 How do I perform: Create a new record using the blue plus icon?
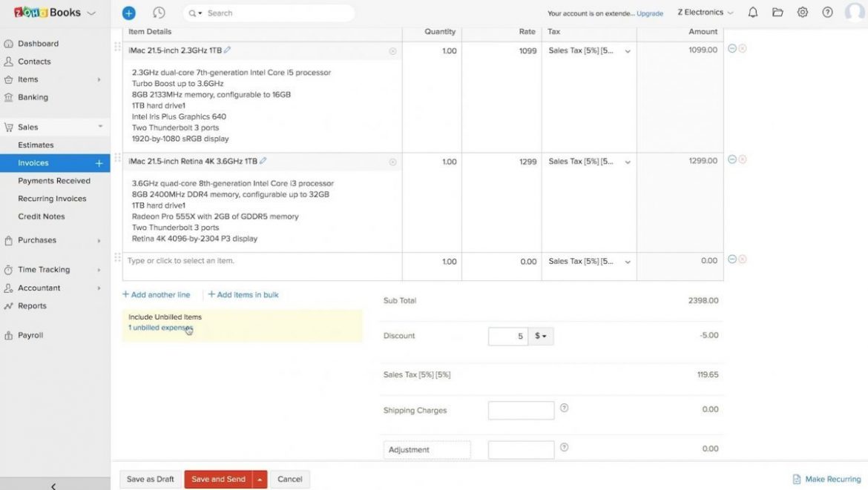pos(128,13)
